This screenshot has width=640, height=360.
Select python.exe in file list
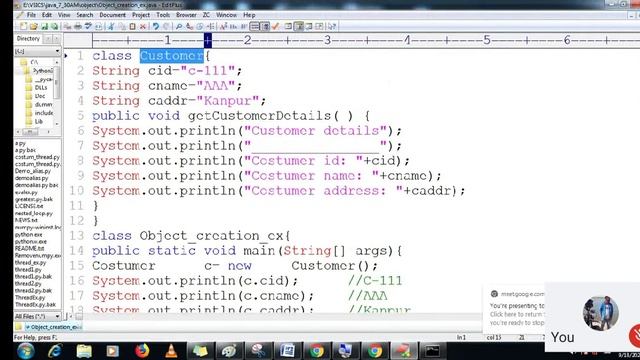tap(29, 235)
